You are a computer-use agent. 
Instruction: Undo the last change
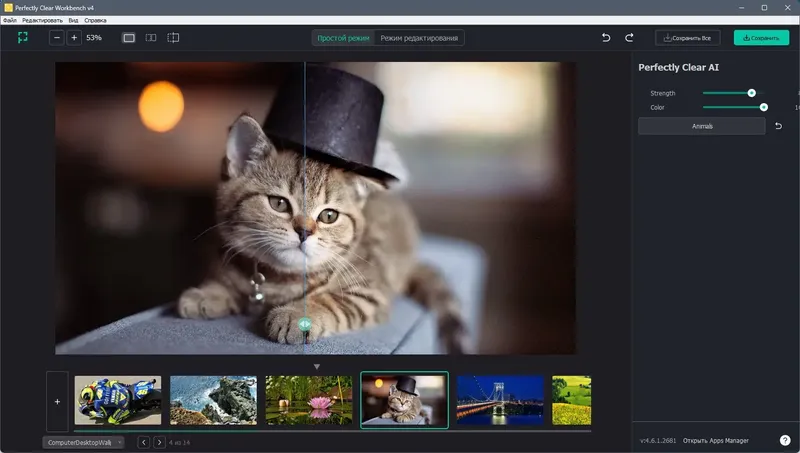[606, 38]
